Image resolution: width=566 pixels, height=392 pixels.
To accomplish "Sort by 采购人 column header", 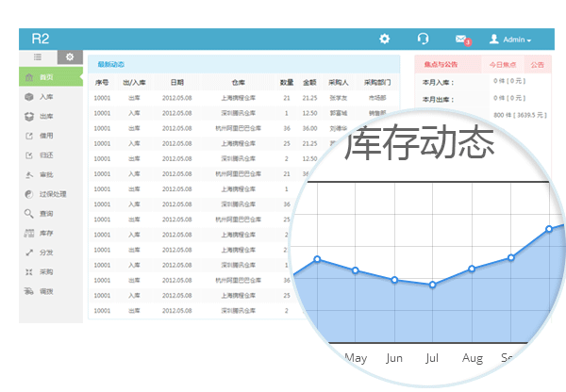I will pos(339,82).
